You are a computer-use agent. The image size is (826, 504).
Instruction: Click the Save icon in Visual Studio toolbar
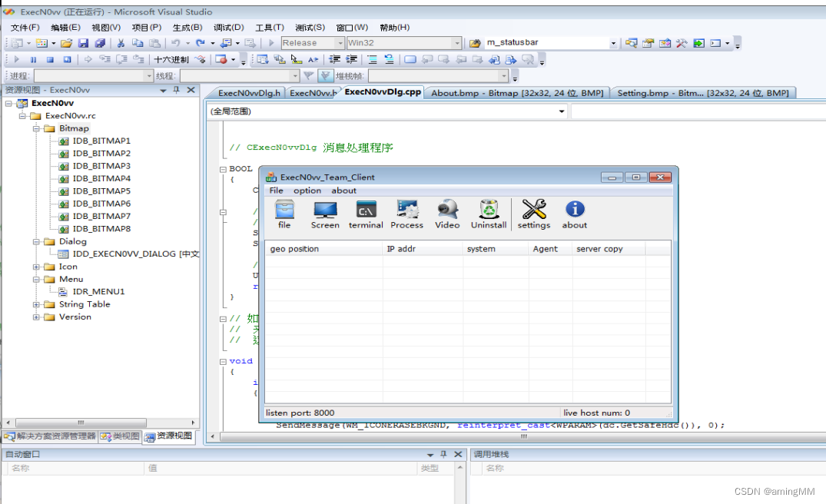tap(83, 43)
